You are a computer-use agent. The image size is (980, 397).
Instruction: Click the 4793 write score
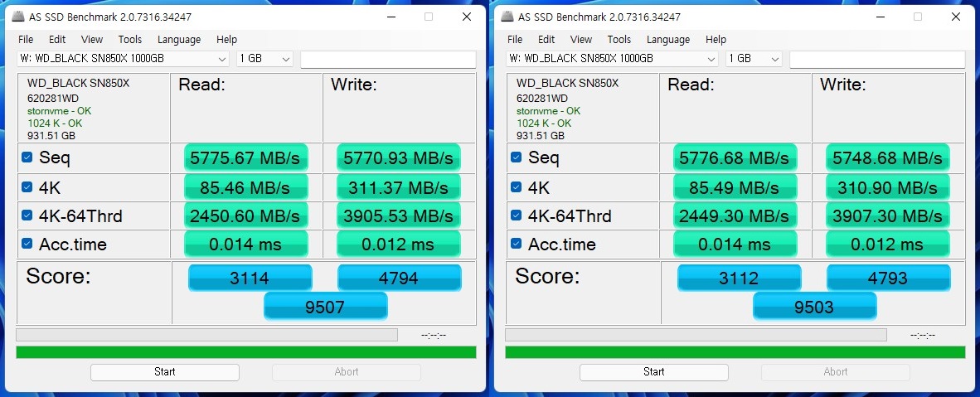889,278
